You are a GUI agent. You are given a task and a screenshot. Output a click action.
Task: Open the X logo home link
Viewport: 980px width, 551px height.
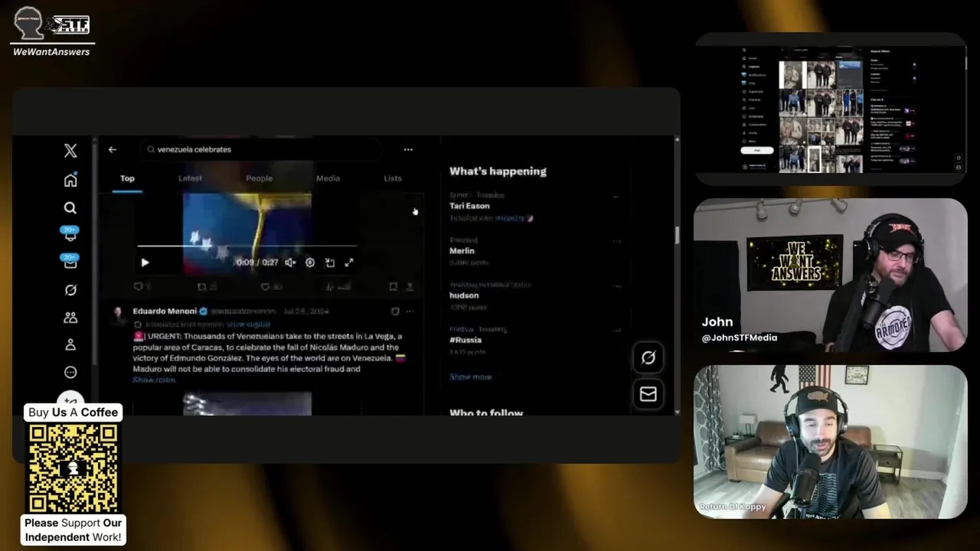(70, 151)
